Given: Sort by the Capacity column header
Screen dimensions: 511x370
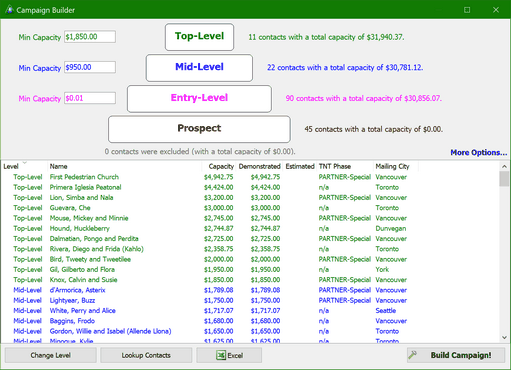Looking at the screenshot, I should (219, 166).
